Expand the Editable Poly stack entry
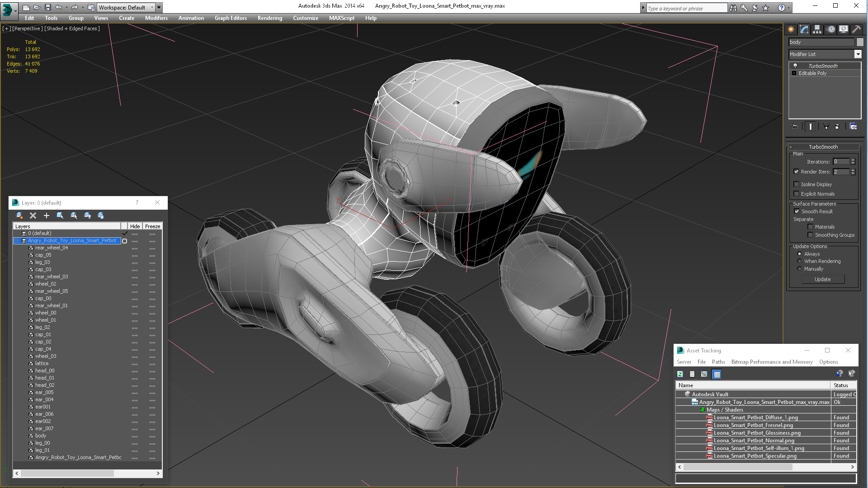 (x=794, y=73)
